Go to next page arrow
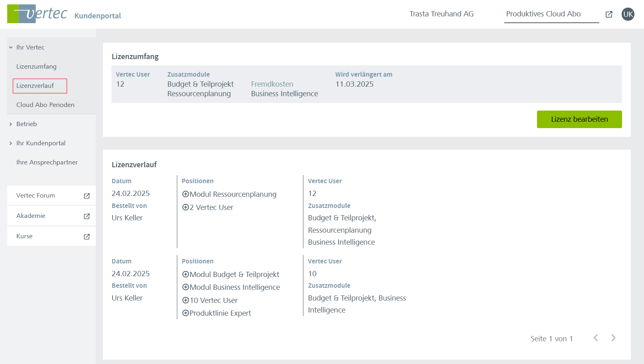This screenshot has height=364, width=644. click(x=613, y=338)
